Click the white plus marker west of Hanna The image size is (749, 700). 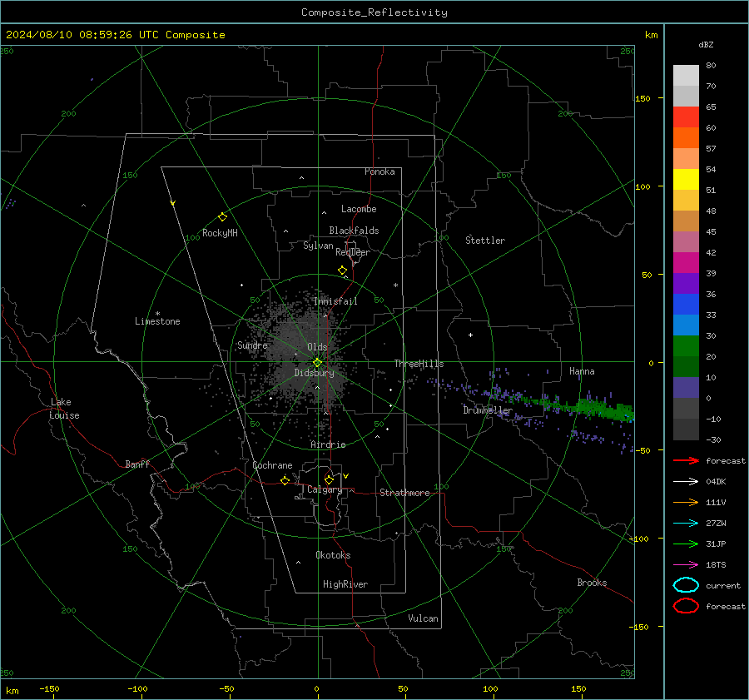(x=470, y=335)
